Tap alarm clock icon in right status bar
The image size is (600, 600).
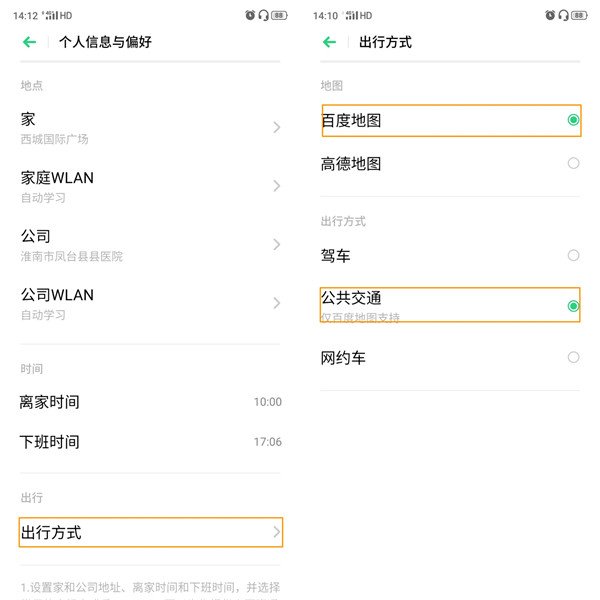[550, 15]
